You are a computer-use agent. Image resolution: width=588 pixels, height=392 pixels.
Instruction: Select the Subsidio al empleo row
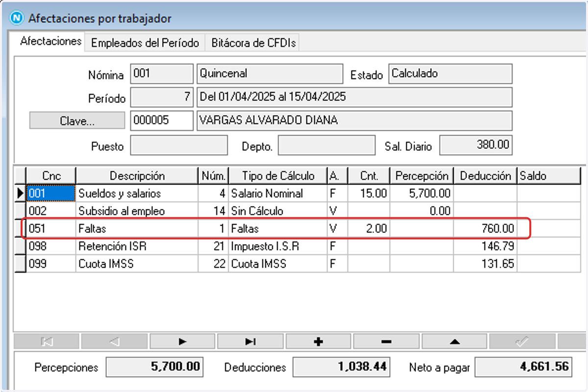tap(297, 211)
